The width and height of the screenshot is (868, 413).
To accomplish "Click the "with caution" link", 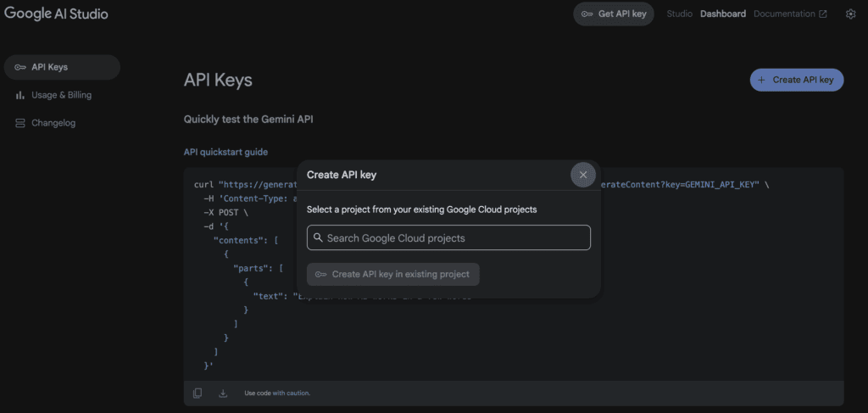I will click(x=292, y=393).
